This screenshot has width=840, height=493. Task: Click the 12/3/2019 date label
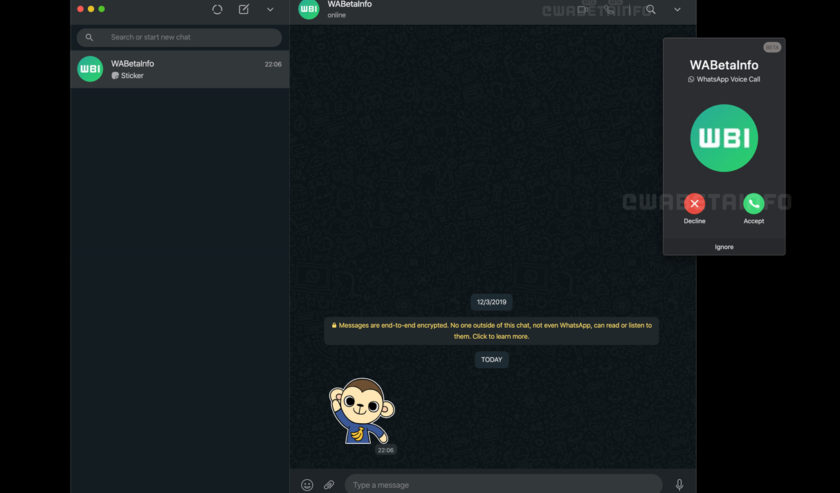[x=491, y=302]
